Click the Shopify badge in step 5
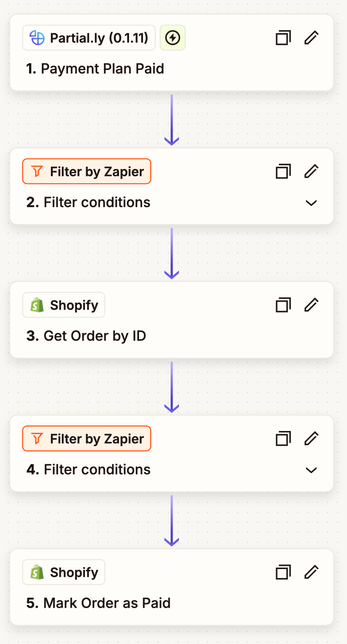This screenshot has height=644, width=347. (64, 572)
